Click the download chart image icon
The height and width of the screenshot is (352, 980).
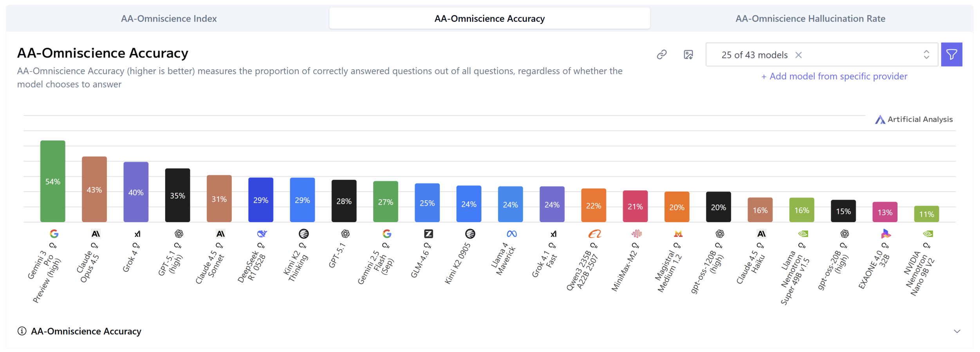click(688, 54)
